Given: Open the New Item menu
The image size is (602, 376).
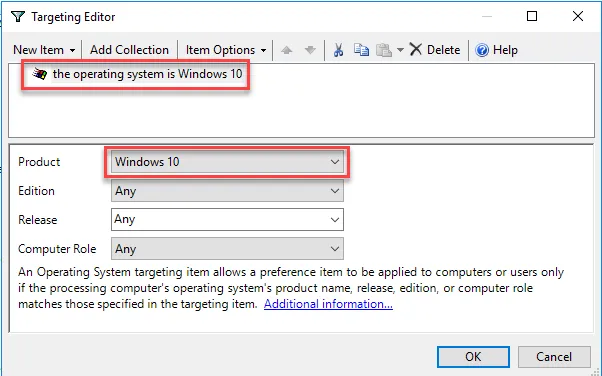Looking at the screenshot, I should click(x=44, y=50).
